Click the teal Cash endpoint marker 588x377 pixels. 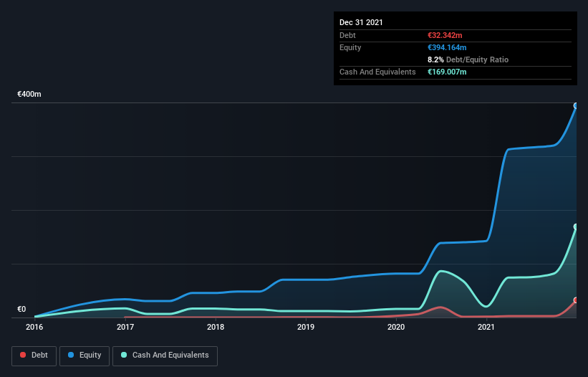coord(577,226)
